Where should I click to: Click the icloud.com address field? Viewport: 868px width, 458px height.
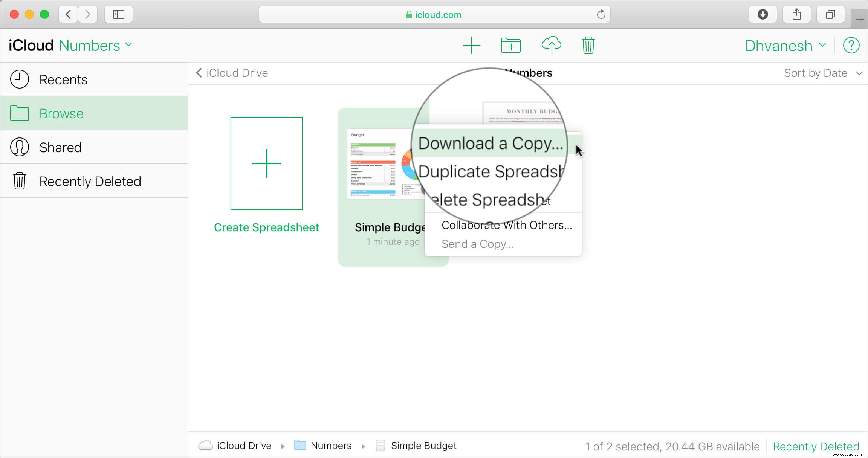(x=434, y=14)
